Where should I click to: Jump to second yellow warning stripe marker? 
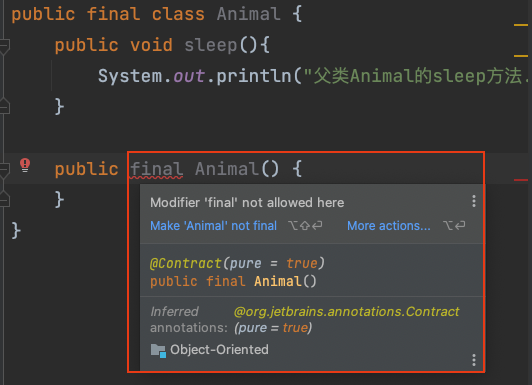pos(521,56)
